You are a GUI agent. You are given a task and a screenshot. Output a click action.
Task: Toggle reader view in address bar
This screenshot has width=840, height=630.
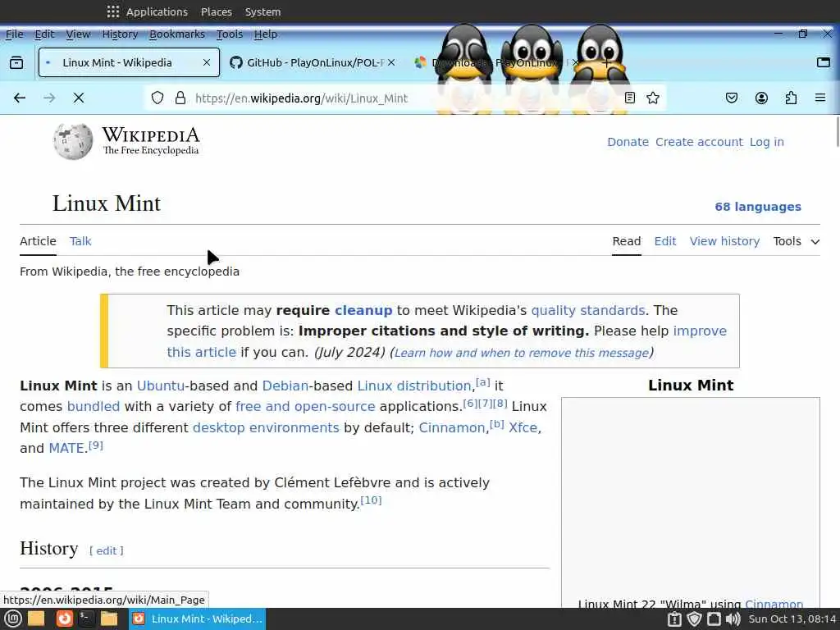[x=630, y=98]
